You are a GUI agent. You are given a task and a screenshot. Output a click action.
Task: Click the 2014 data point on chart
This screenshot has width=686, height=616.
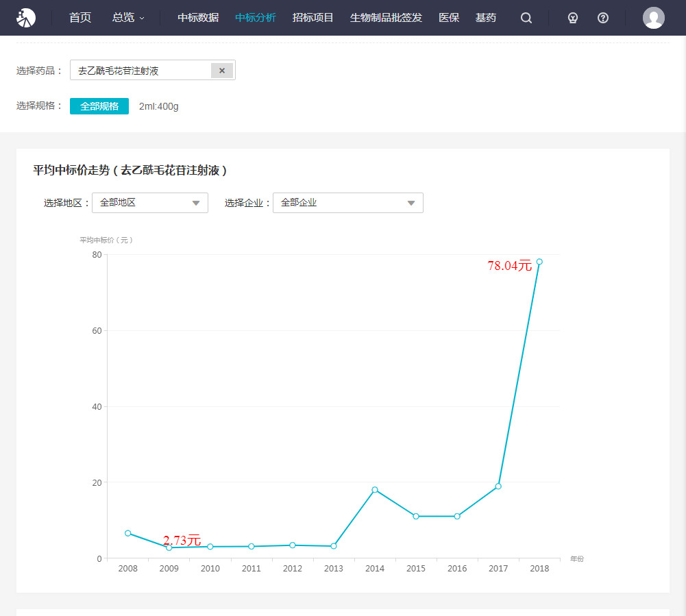(x=375, y=490)
